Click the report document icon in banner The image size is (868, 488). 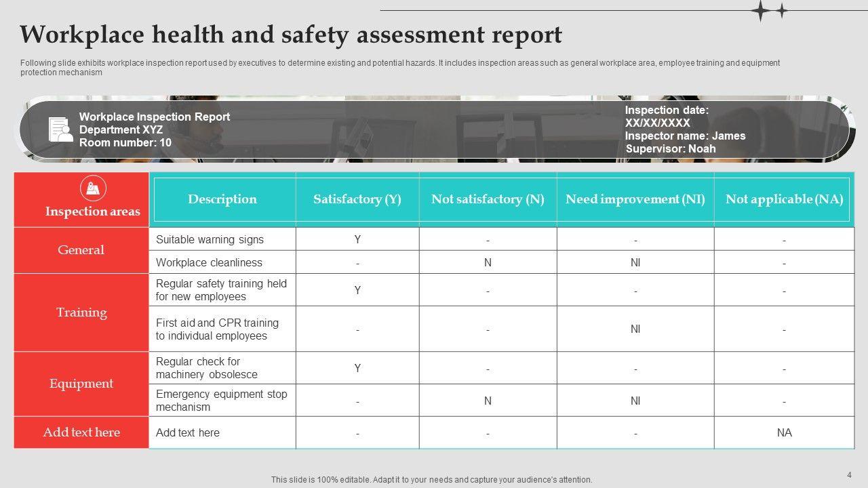click(60, 129)
